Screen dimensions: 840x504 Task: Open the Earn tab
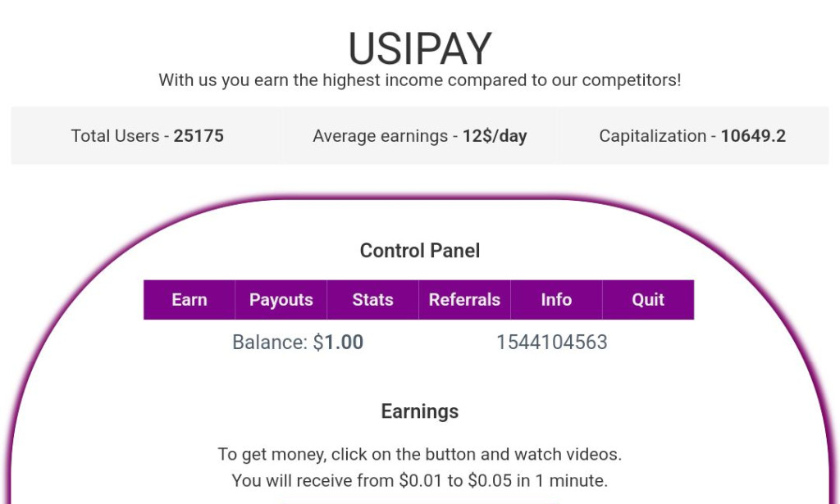click(189, 299)
